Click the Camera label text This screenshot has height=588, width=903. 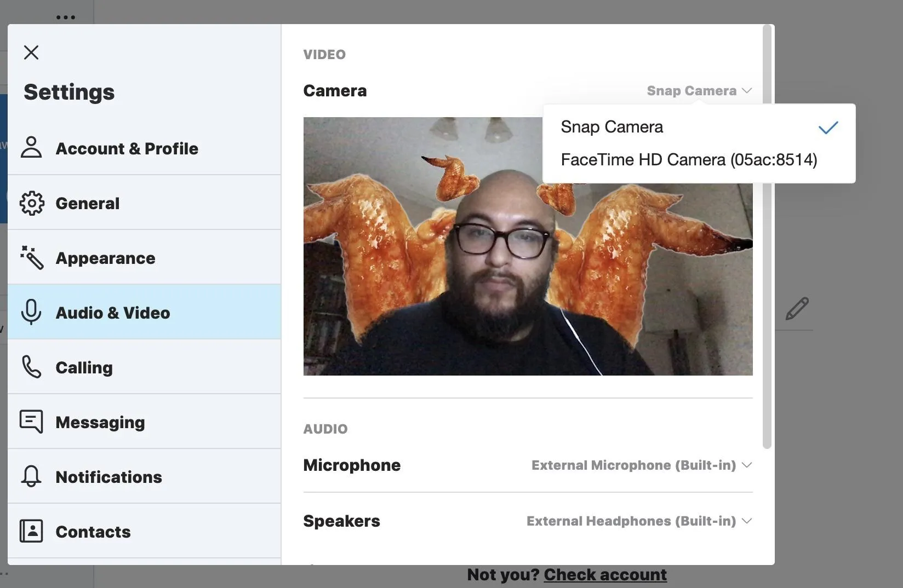coord(335,91)
